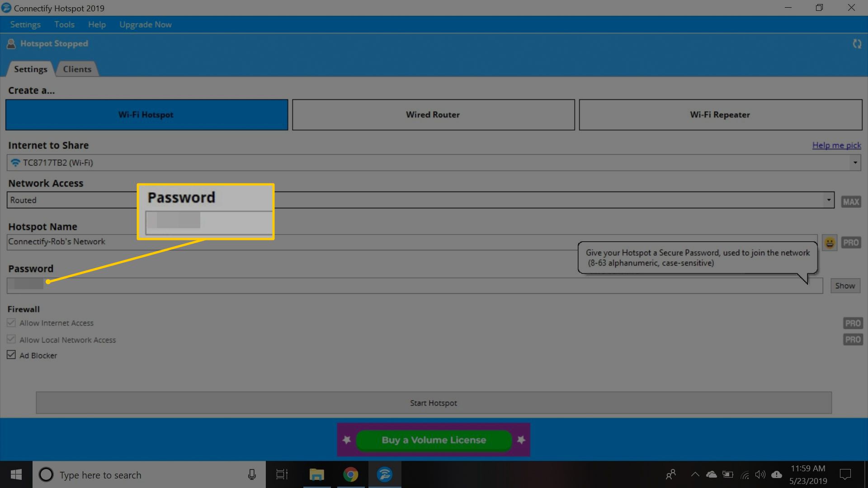The image size is (868, 488).
Task: Open the Help menu
Action: [x=97, y=24]
